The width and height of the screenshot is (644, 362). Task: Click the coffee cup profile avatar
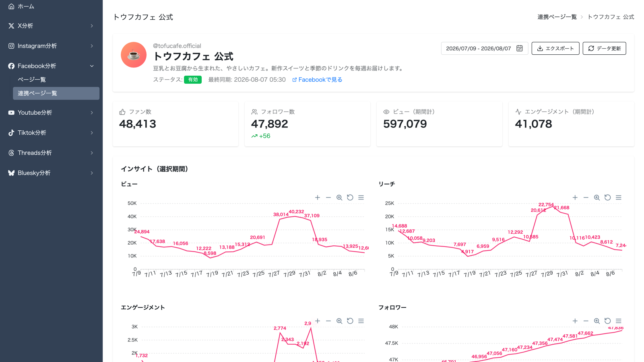click(x=134, y=55)
